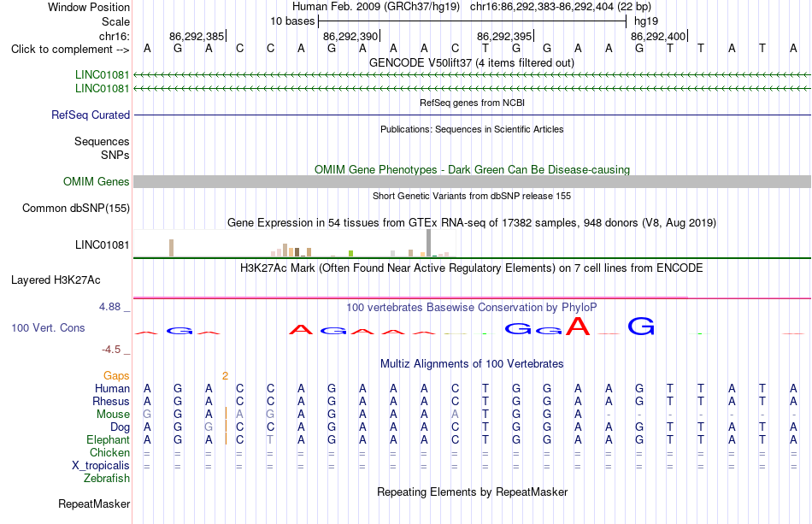This screenshot has height=524, width=812.
Task: Click the Gaps label
Action: (x=116, y=375)
